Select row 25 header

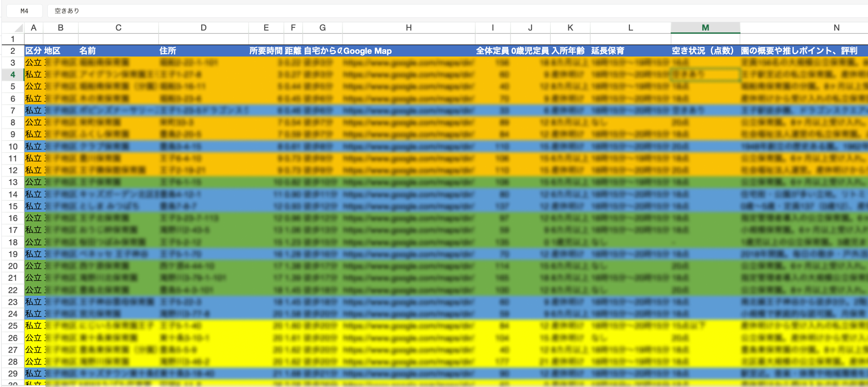click(13, 326)
